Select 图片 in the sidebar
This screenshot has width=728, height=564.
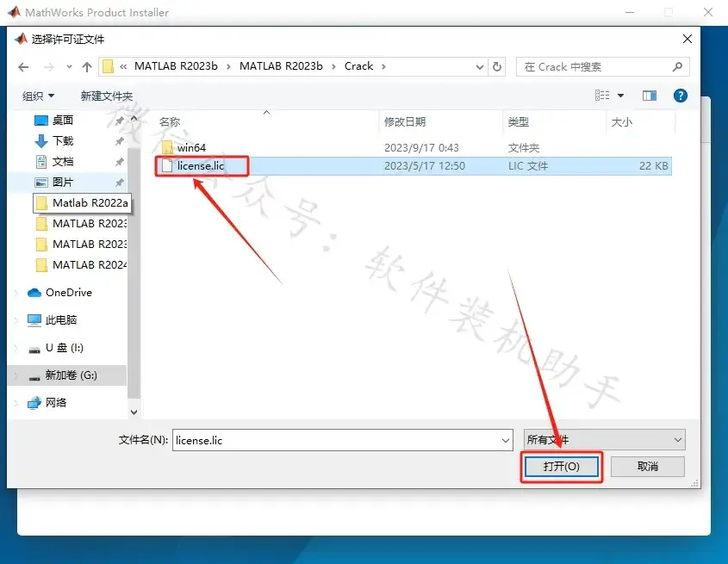pos(63,182)
